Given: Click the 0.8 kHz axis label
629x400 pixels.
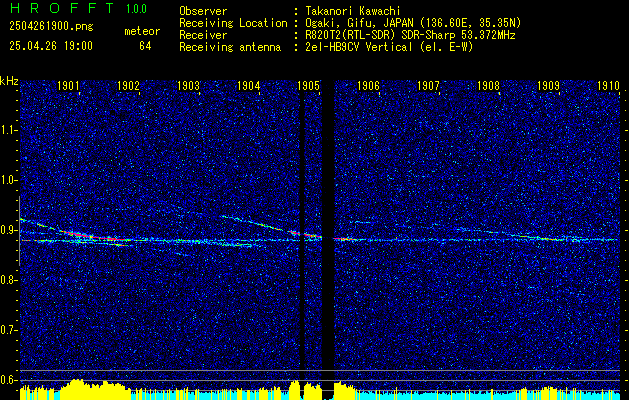Looking at the screenshot, I should click(x=9, y=280).
